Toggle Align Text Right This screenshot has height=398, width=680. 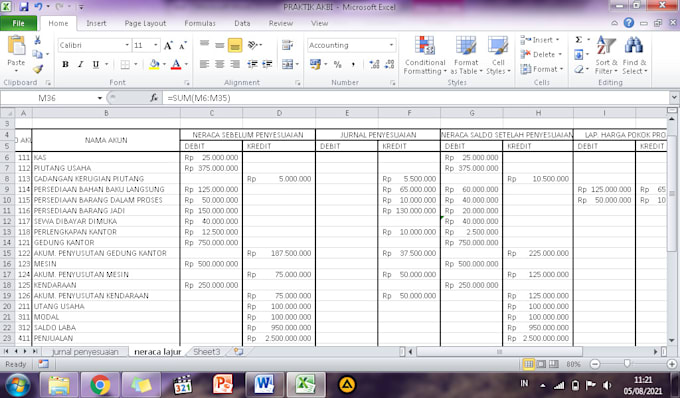pos(235,64)
